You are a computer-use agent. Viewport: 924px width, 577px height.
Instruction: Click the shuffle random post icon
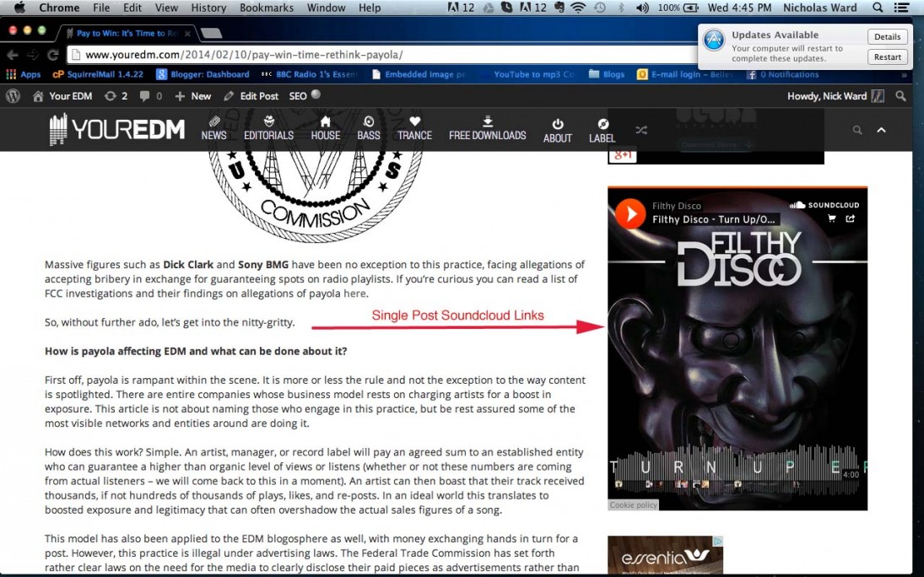pyautogui.click(x=641, y=130)
